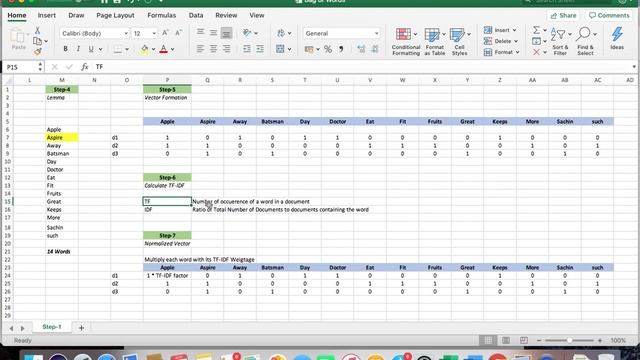Select top vertical alignment
The width and height of the screenshot is (640, 360).
pos(200,33)
